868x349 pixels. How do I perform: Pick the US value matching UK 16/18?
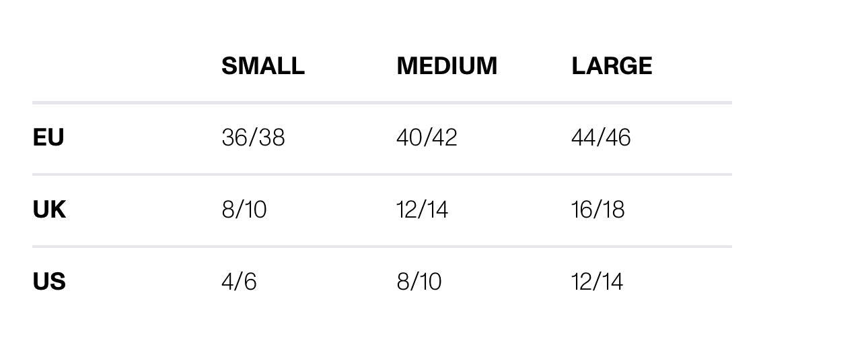tap(597, 281)
